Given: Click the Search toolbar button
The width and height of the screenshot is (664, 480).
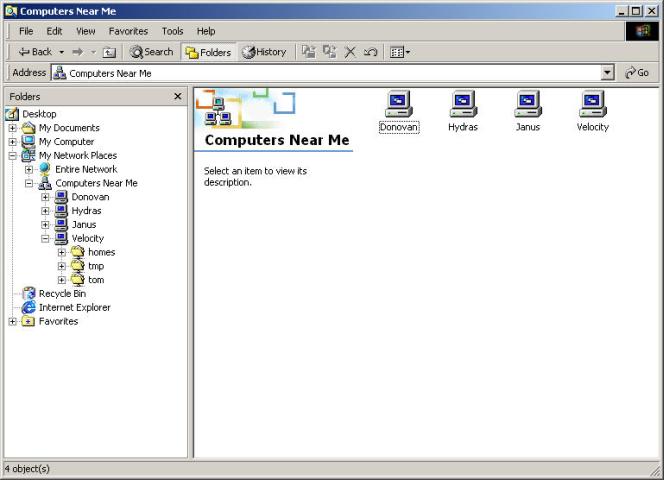Looking at the screenshot, I should click(x=151, y=52).
